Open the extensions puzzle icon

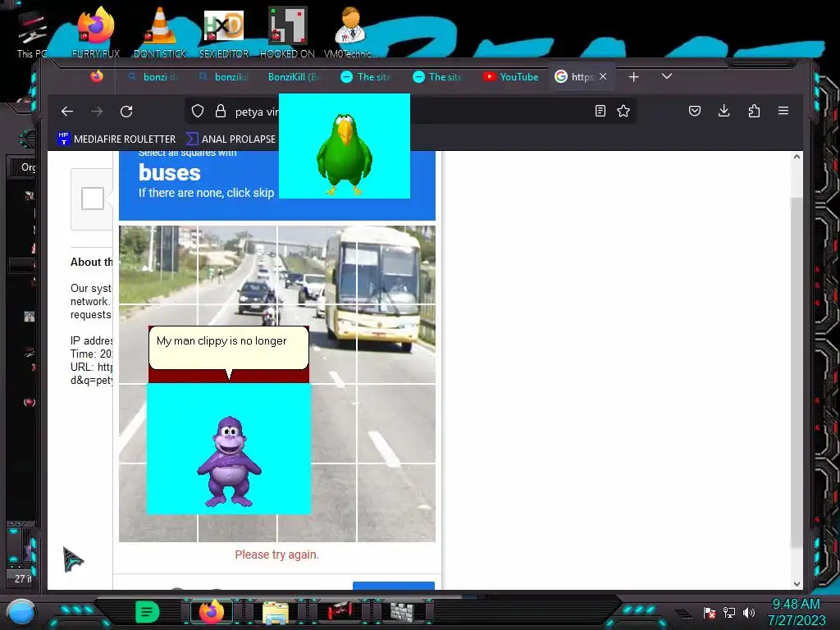[754, 111]
